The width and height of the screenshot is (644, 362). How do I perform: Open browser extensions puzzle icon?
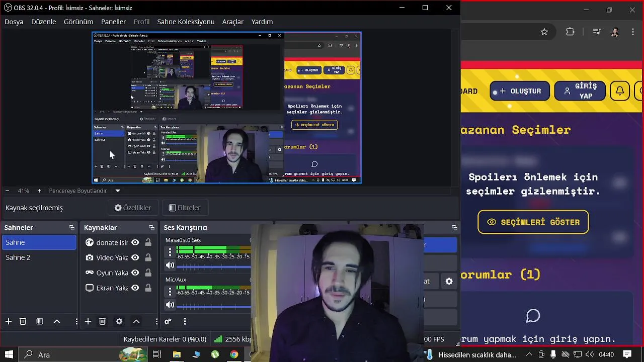click(570, 32)
